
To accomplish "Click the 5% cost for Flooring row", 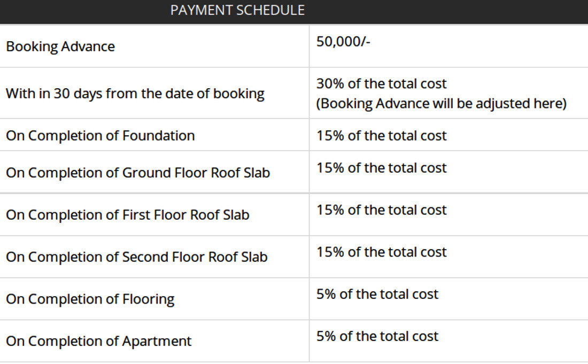I will coord(377,295).
